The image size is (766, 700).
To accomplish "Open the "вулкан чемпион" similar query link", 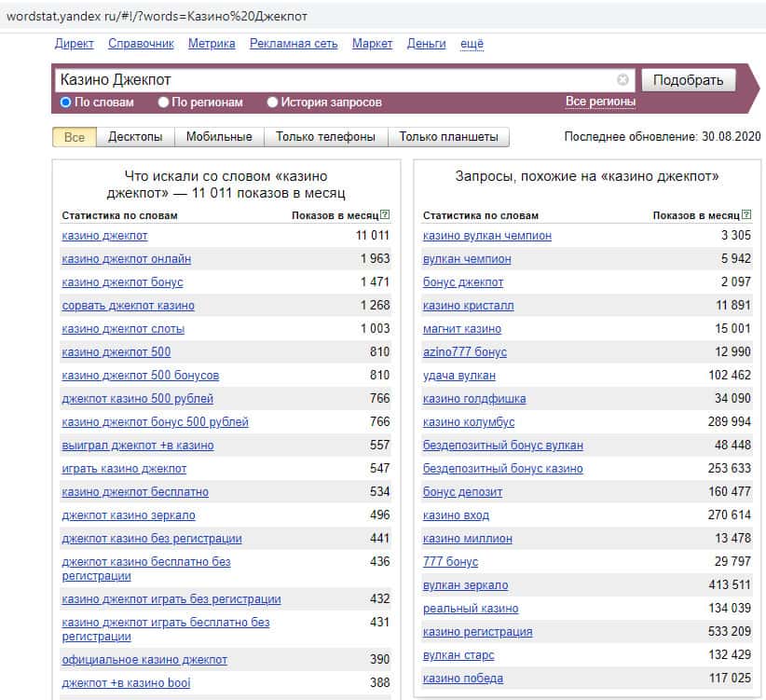I will [x=467, y=259].
